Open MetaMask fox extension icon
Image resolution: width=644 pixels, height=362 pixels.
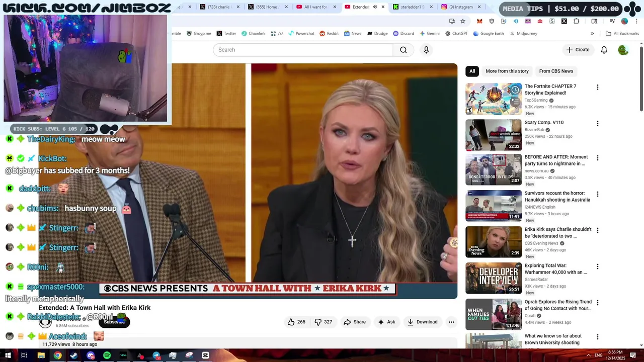[479, 21]
